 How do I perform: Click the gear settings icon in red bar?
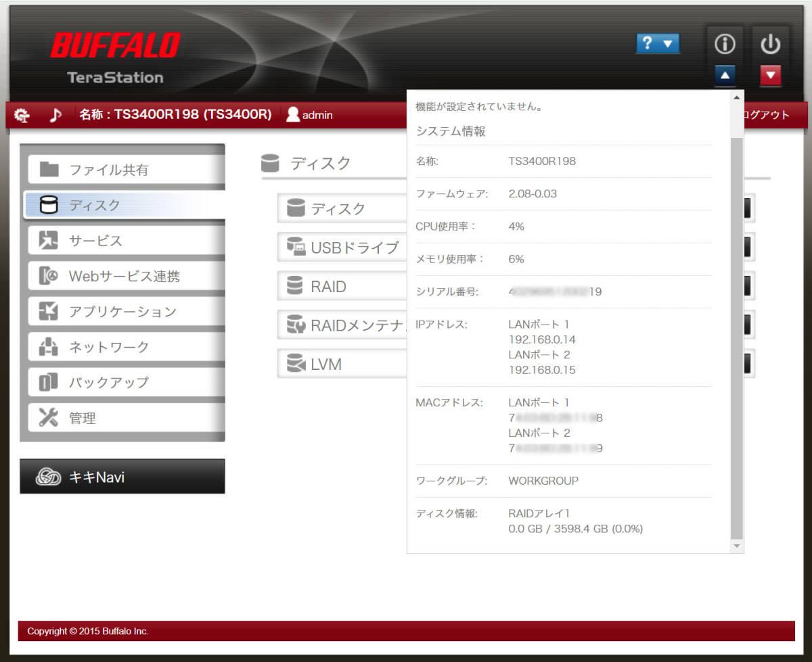tap(22, 115)
